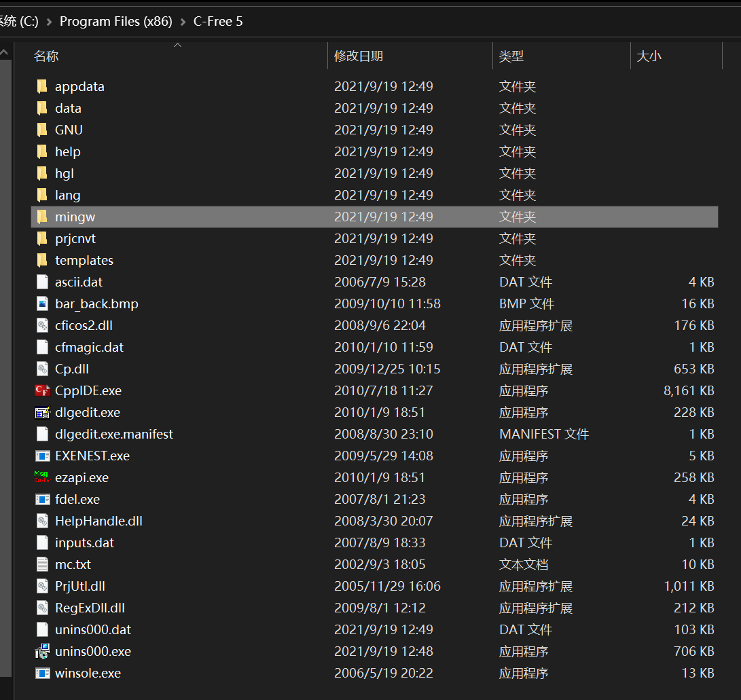This screenshot has height=700, width=741.
Task: Click the date 2005/11/29 16:06 of PrjUtl.dll
Action: [387, 586]
